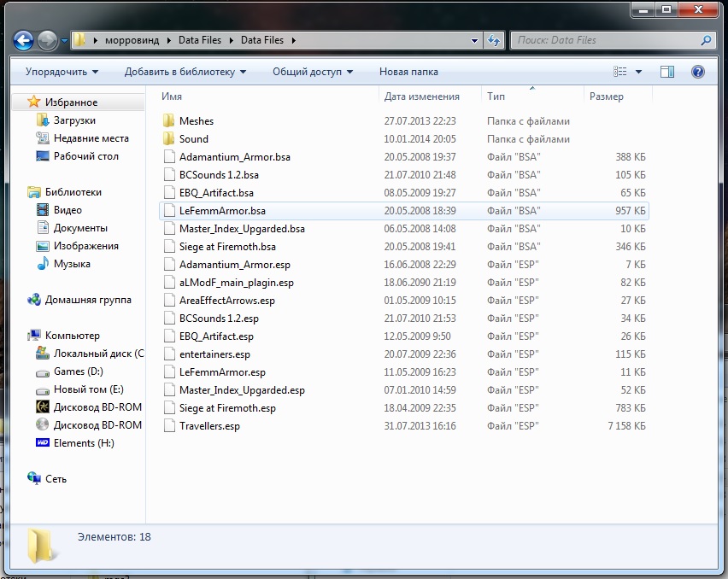Screen dimensions: 728x579
Task: Click the Домашняя группа icon
Action: pos(33,300)
